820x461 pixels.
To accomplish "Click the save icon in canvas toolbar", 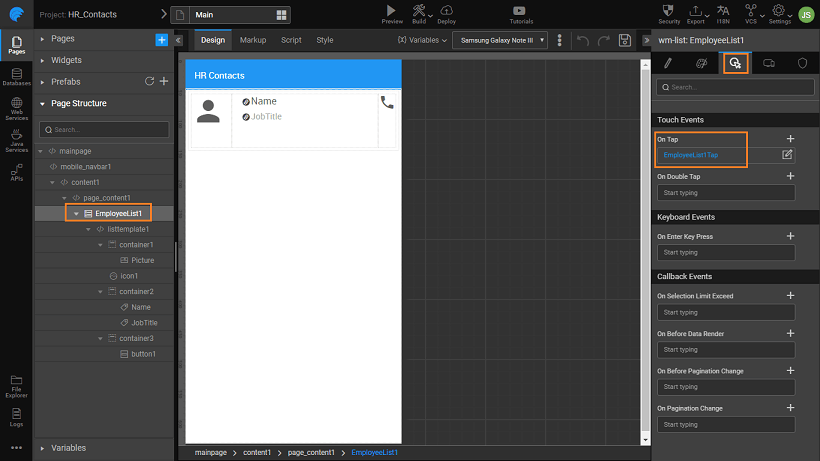I will click(x=625, y=40).
